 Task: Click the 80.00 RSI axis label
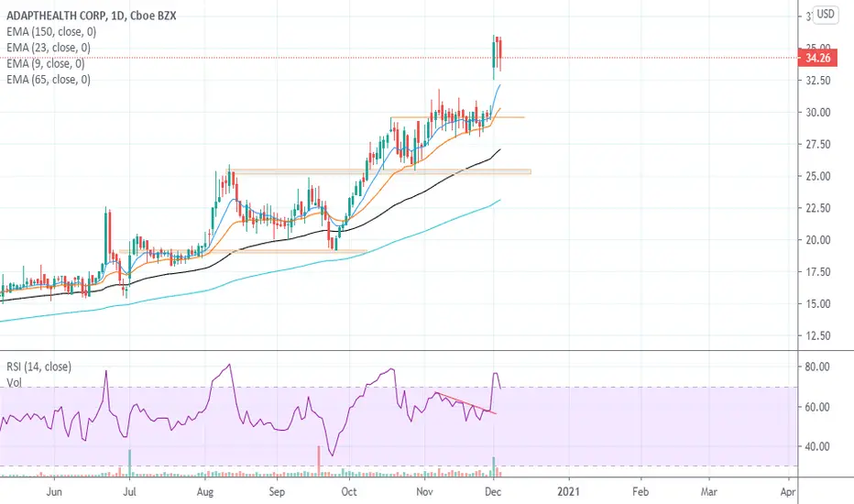click(818, 367)
